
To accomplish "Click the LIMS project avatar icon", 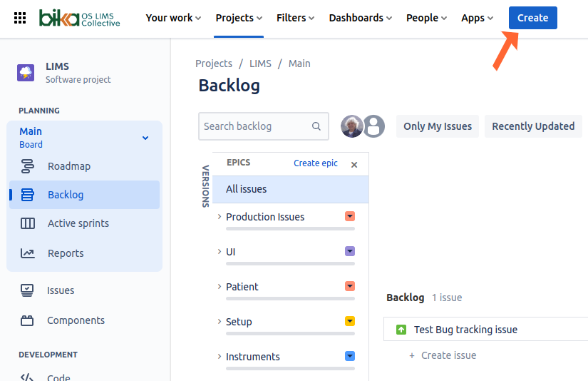I will coord(26,73).
